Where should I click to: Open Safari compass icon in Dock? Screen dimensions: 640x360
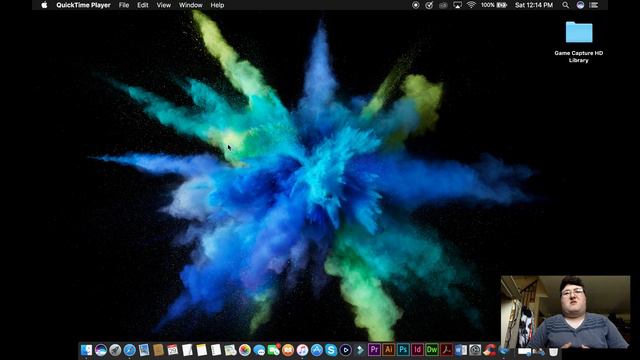click(x=129, y=350)
